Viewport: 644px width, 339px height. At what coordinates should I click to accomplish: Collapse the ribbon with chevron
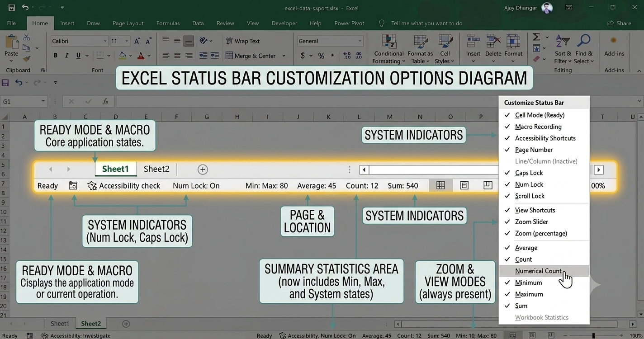(639, 71)
